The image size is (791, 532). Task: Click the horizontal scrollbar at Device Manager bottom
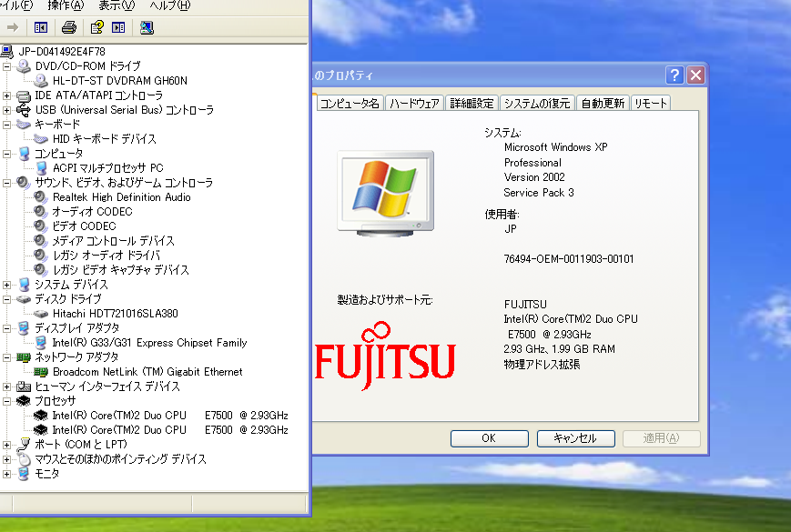tap(155, 503)
